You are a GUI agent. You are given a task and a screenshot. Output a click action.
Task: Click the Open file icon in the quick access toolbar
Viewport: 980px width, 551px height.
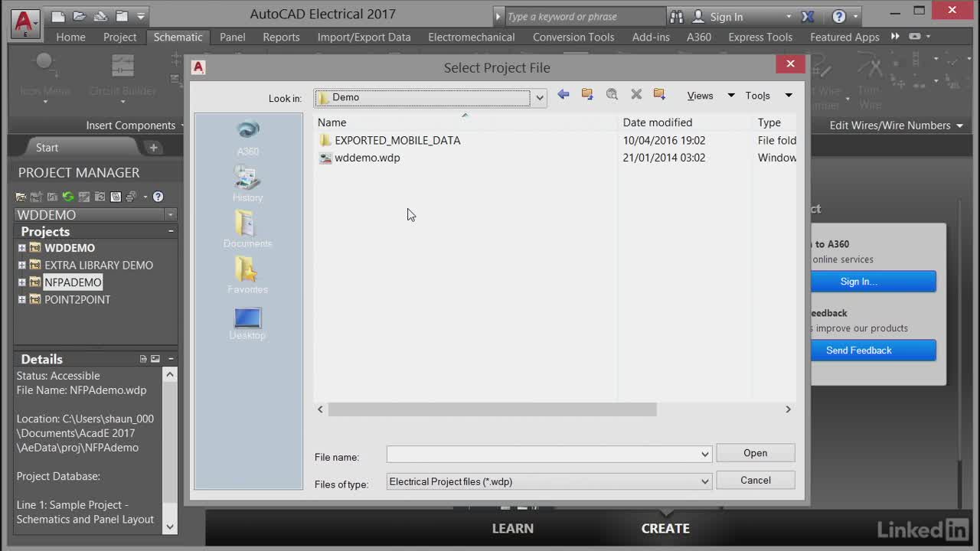(80, 15)
